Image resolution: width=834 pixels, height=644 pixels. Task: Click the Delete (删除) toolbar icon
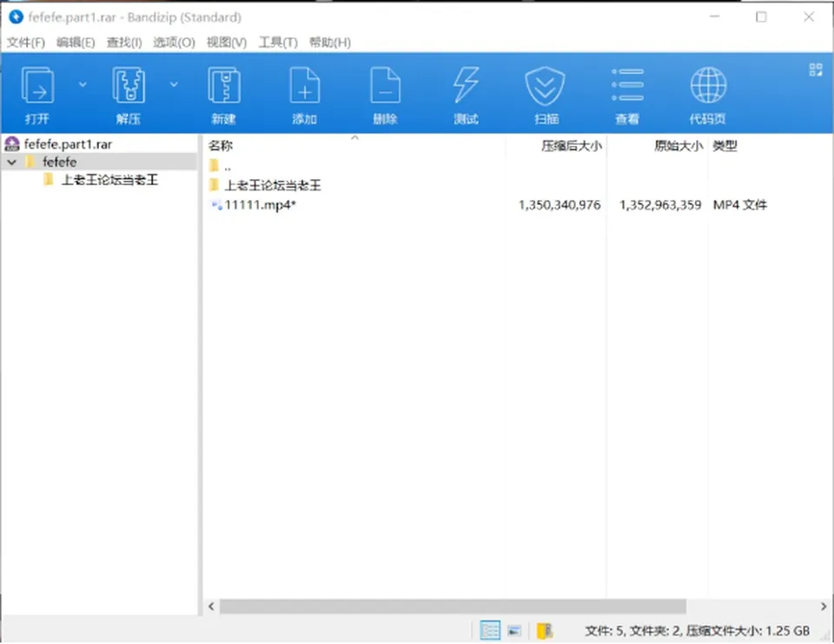coord(385,86)
